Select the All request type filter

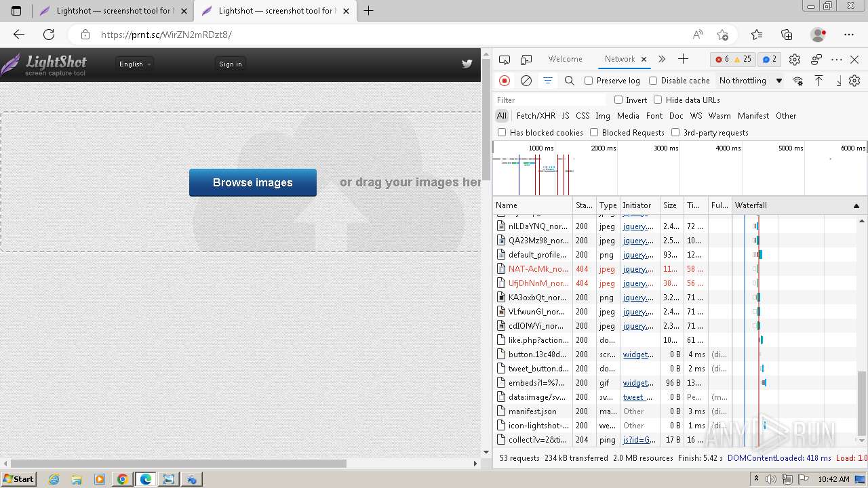point(502,116)
